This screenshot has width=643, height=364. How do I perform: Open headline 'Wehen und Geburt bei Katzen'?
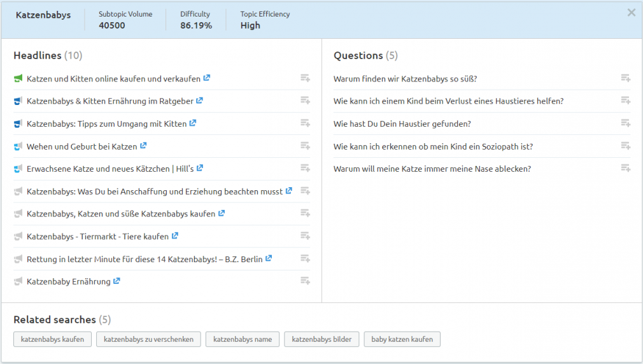tap(82, 146)
